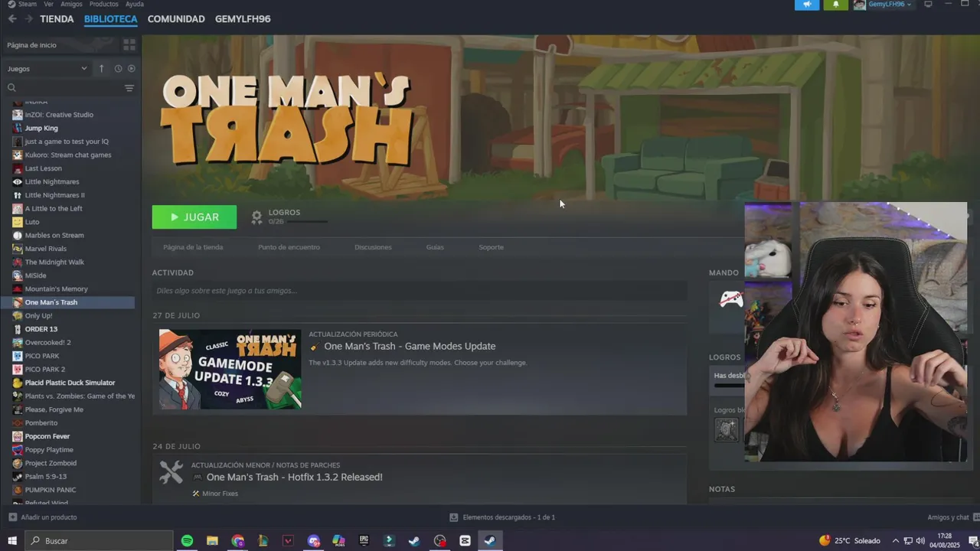Click the plus icon Añadir un producto
Screen dimensions: 980x551
[12, 517]
